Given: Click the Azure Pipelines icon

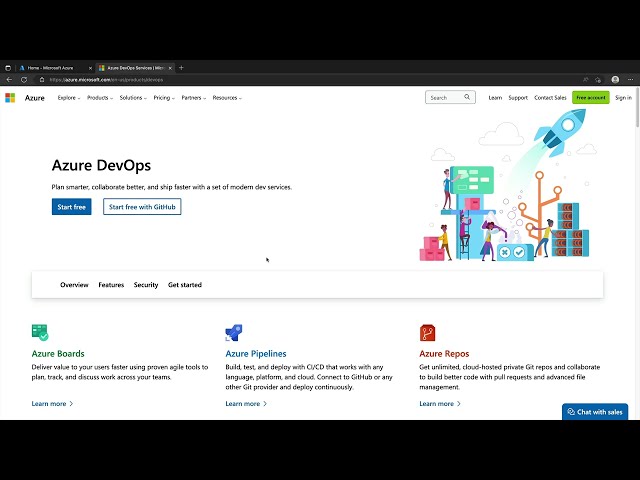Looking at the screenshot, I should pyautogui.click(x=234, y=333).
